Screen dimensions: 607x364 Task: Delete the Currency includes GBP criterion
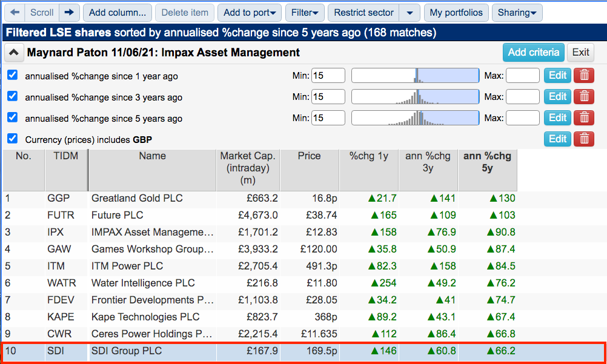tap(584, 139)
